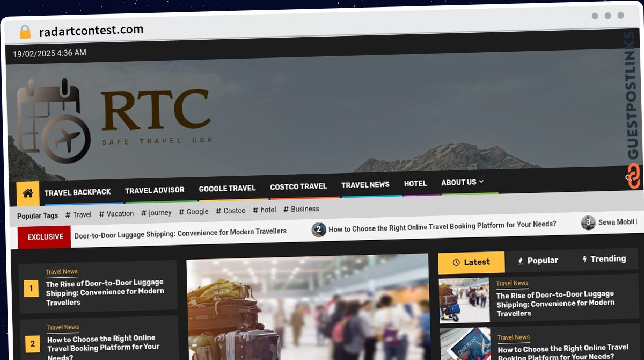Click the red Exclusive label
This screenshot has height=360, width=644.
[45, 237]
